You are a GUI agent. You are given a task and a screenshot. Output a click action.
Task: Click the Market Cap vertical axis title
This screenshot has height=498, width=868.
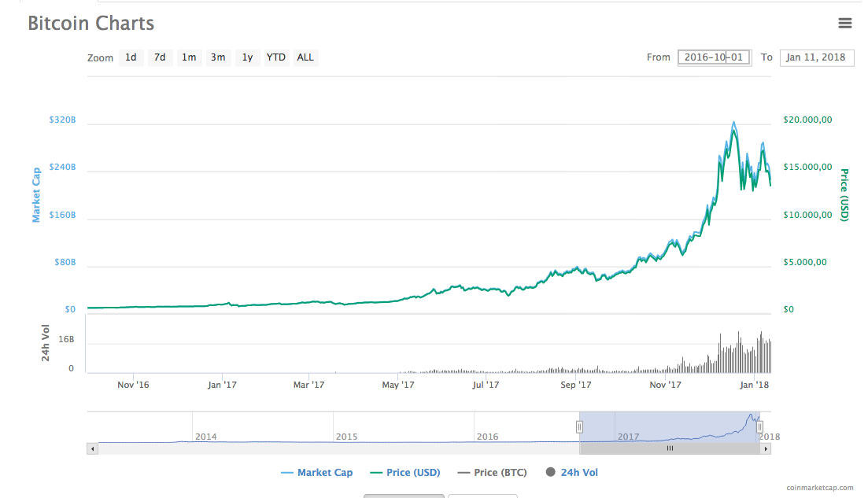[36, 195]
